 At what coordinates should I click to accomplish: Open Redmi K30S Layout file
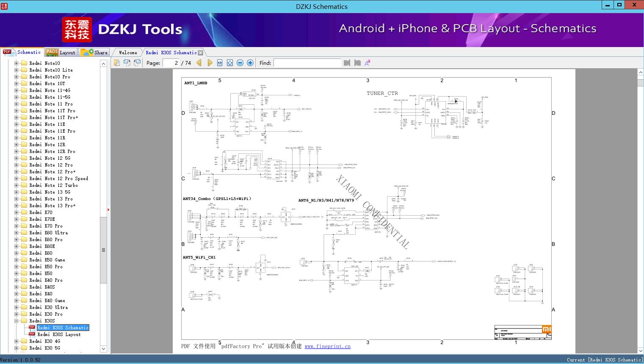(59, 334)
